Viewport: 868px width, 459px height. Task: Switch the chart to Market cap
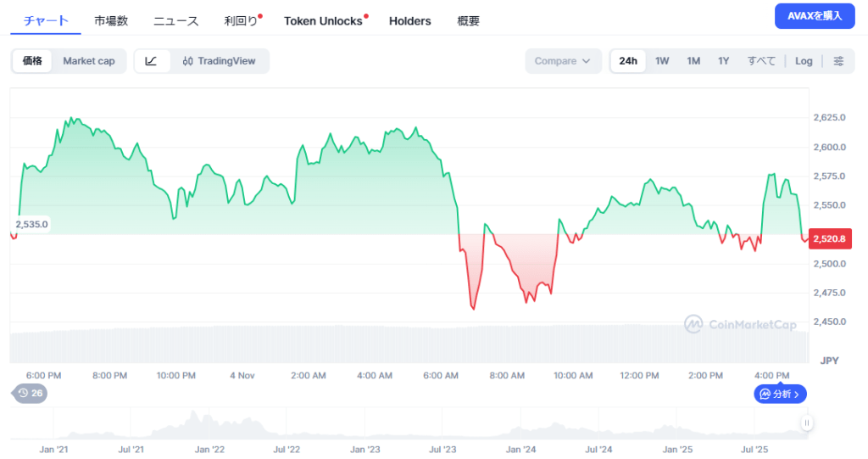(89, 61)
